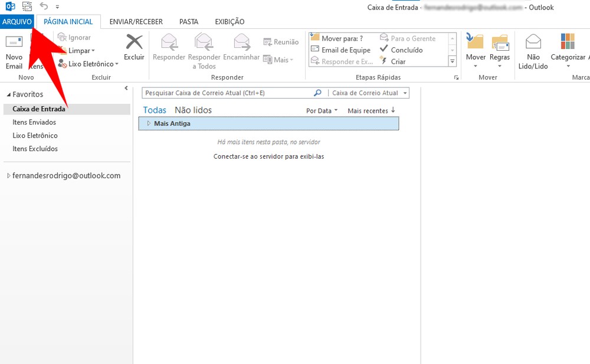This screenshot has height=364, width=590.
Task: Expand the Etapas Rápidas gallery
Action: [x=453, y=61]
